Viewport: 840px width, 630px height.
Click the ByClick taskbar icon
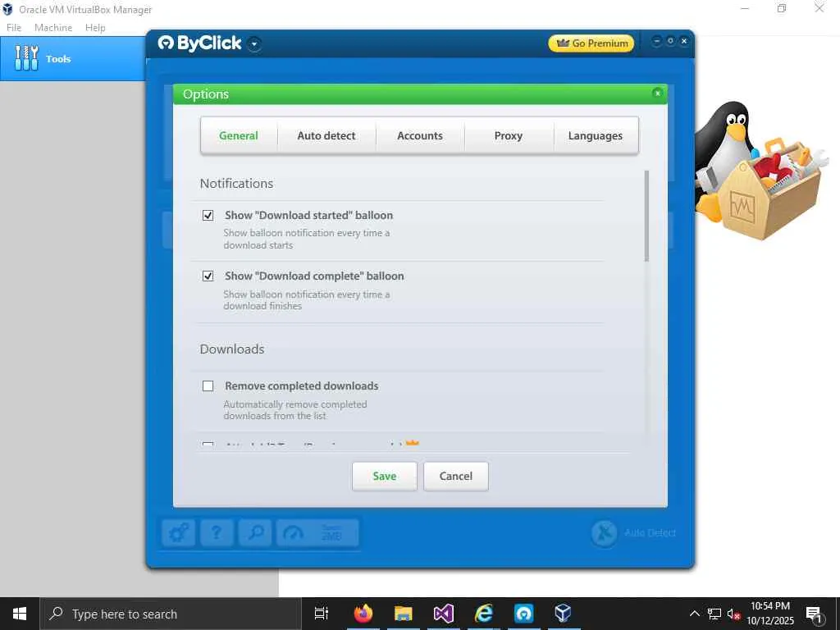pyautogui.click(x=524, y=614)
